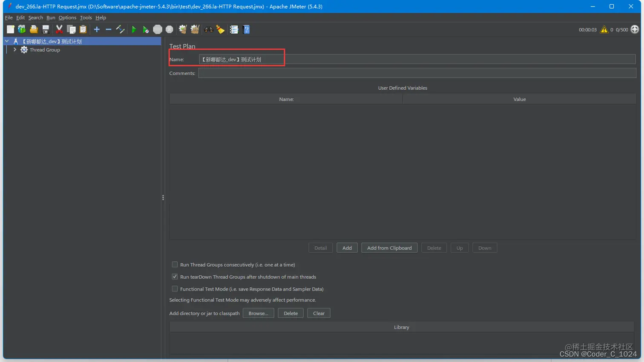This screenshot has height=362, width=644.
Task: Click the Toggle enable/disable icon
Action: pos(120,29)
